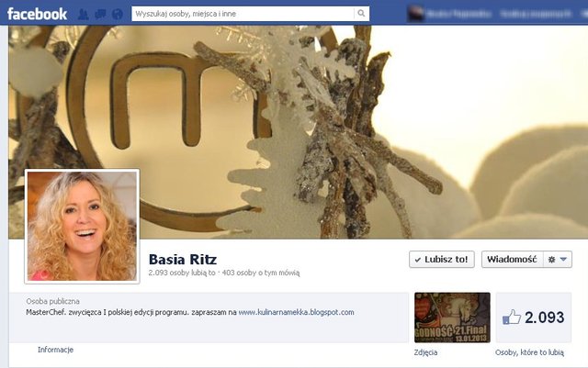Image resolution: width=588 pixels, height=368 pixels.
Task: Click the thumbs-up likes icon
Action: pyautogui.click(x=512, y=318)
